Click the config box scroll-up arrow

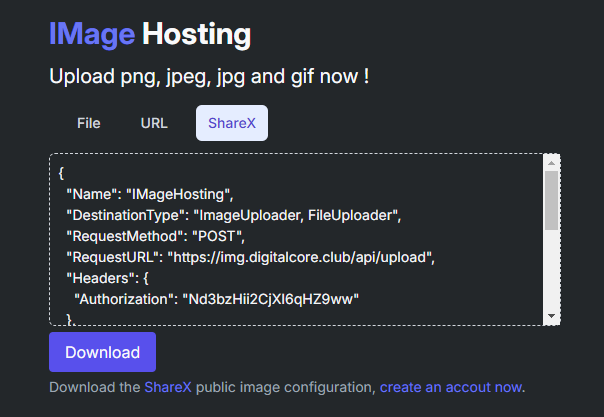551,162
